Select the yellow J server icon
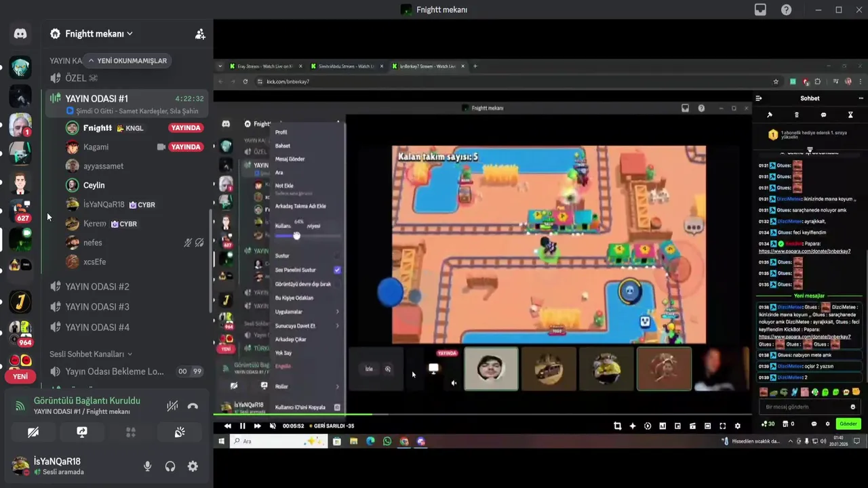868x488 pixels. click(20, 300)
